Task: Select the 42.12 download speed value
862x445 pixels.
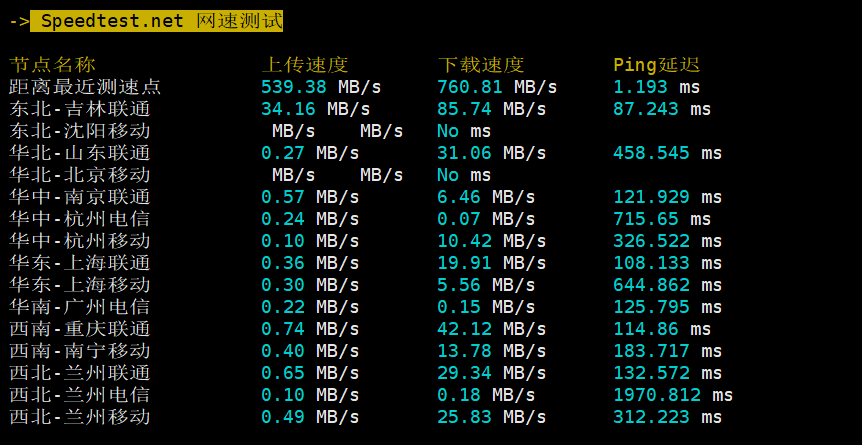Action: [464, 329]
